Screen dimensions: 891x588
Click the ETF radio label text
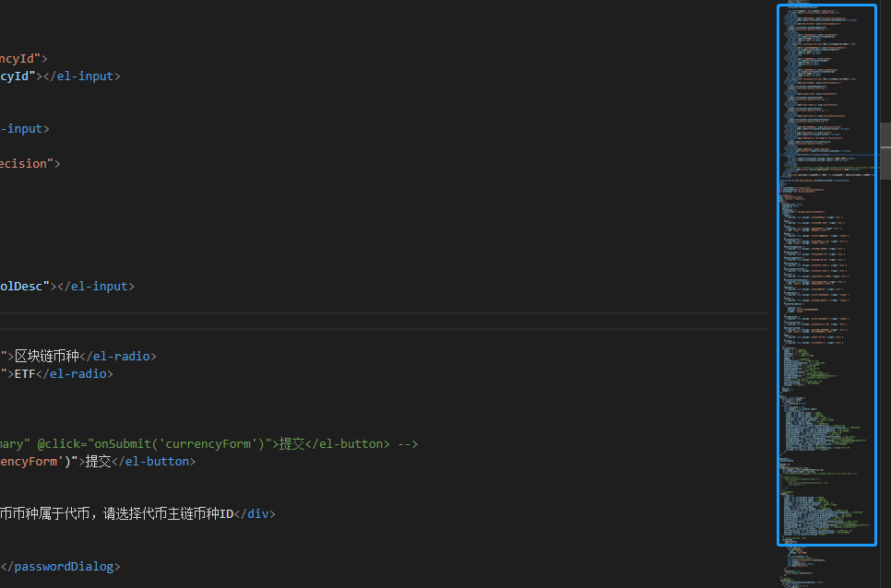tap(26, 374)
